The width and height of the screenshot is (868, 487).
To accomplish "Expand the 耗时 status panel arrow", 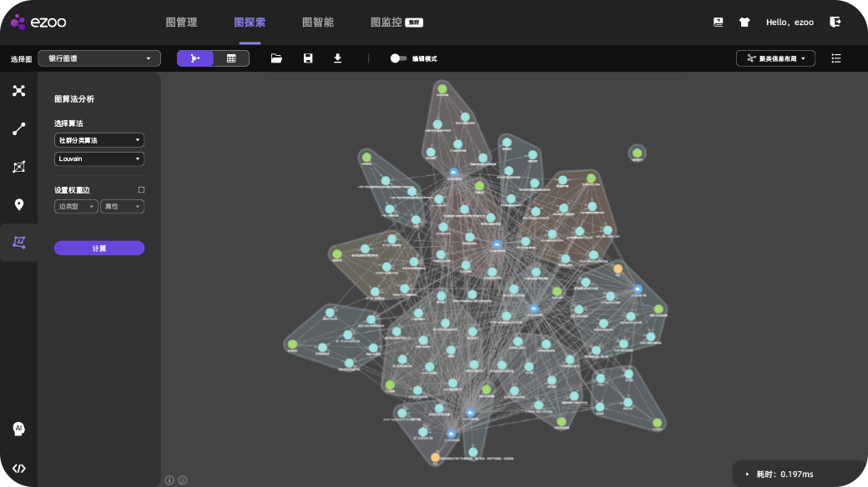I will tap(747, 474).
